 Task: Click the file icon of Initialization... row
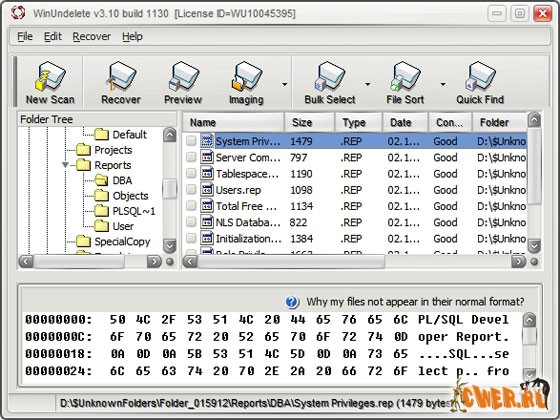click(x=207, y=238)
